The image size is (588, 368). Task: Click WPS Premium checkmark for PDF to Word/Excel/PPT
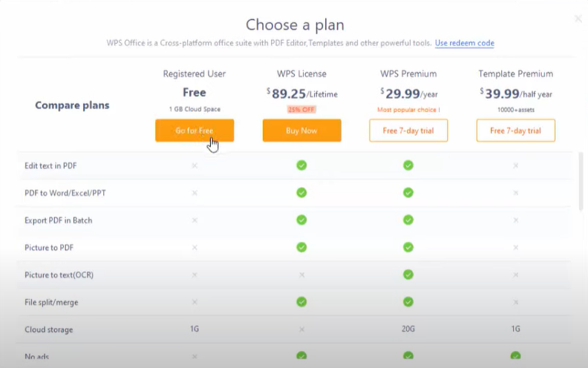click(x=408, y=192)
